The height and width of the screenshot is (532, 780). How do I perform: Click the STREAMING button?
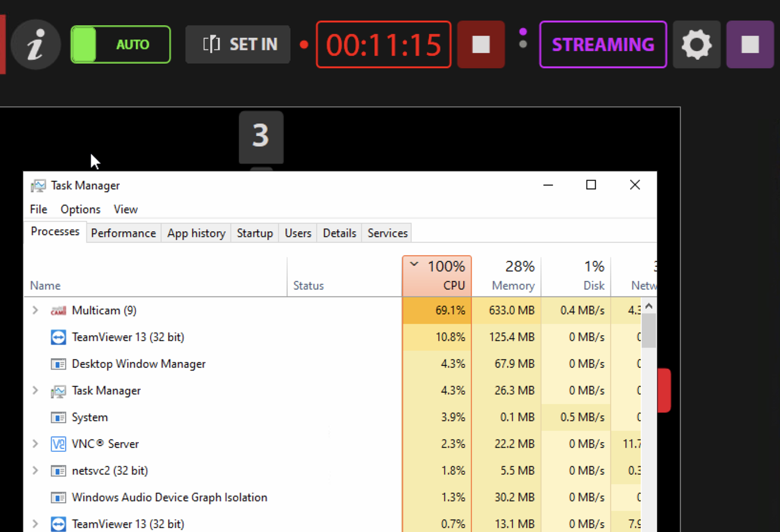pyautogui.click(x=603, y=45)
